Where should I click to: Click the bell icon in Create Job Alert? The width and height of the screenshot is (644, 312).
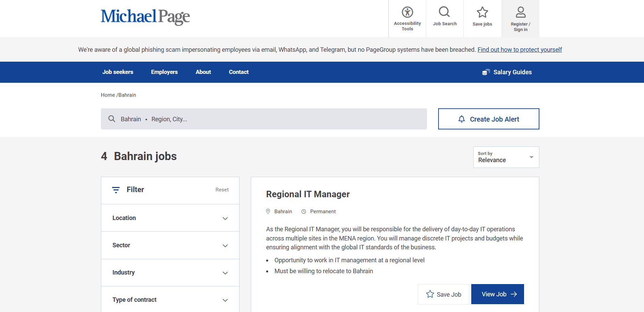pyautogui.click(x=461, y=119)
